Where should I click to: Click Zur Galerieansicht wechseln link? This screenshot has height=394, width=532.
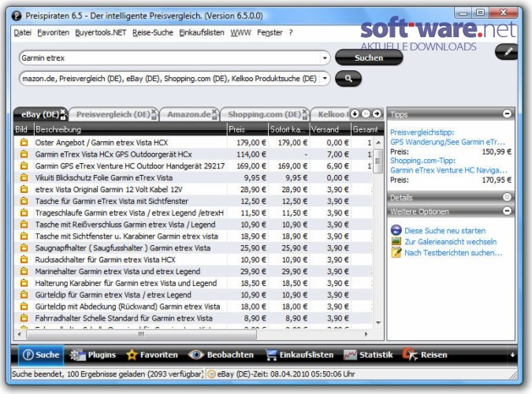coord(450,242)
